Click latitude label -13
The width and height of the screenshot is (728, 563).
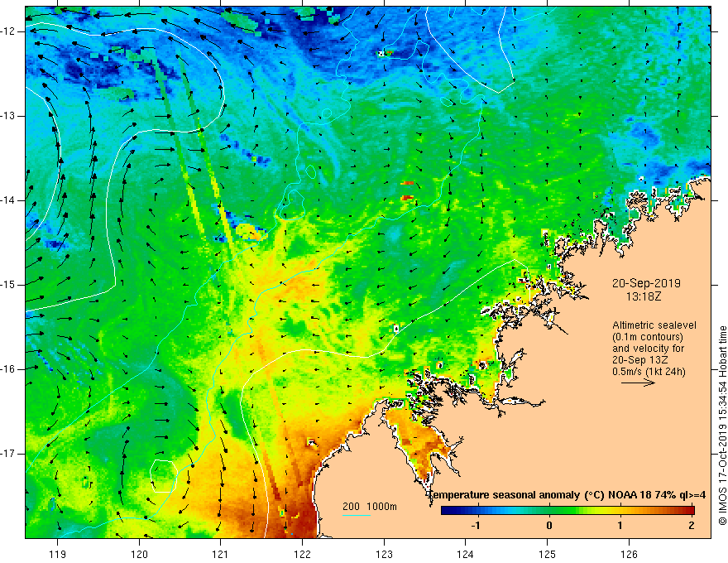click(x=9, y=116)
